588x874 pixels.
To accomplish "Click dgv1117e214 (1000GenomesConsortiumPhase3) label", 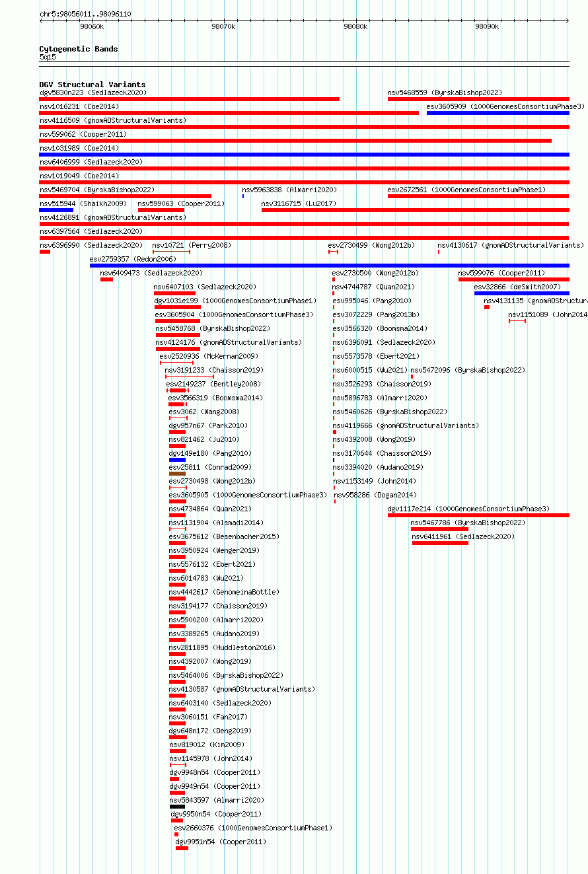I will click(x=469, y=509).
